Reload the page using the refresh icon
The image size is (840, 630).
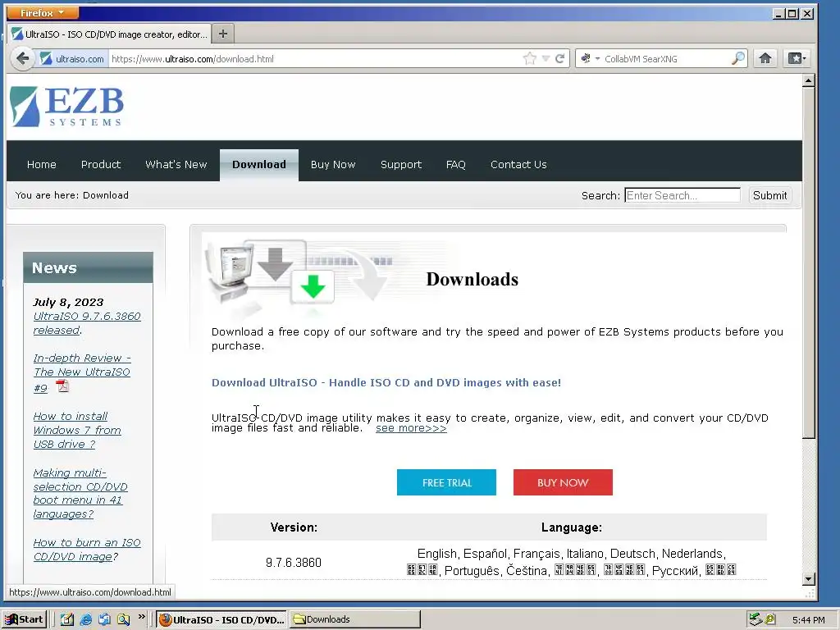pyautogui.click(x=559, y=58)
